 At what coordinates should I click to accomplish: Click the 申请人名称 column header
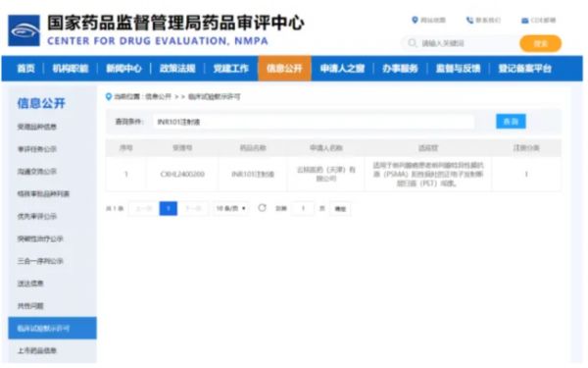coord(326,148)
